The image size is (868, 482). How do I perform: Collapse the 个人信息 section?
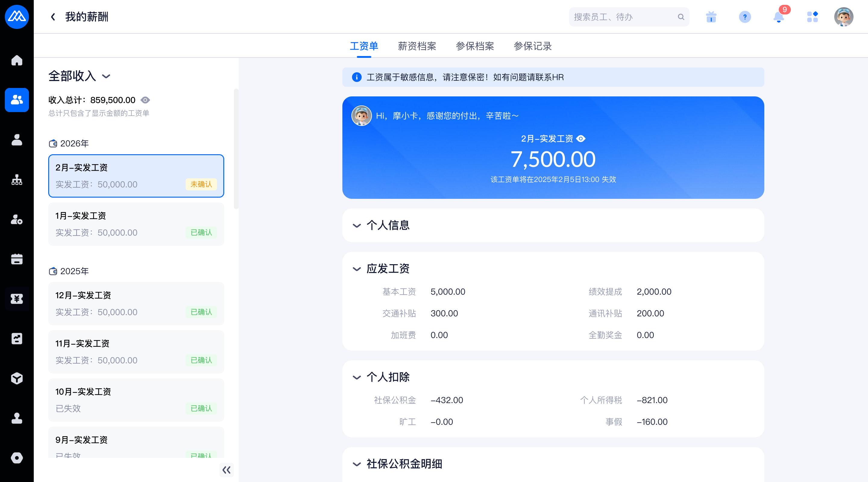tap(357, 225)
